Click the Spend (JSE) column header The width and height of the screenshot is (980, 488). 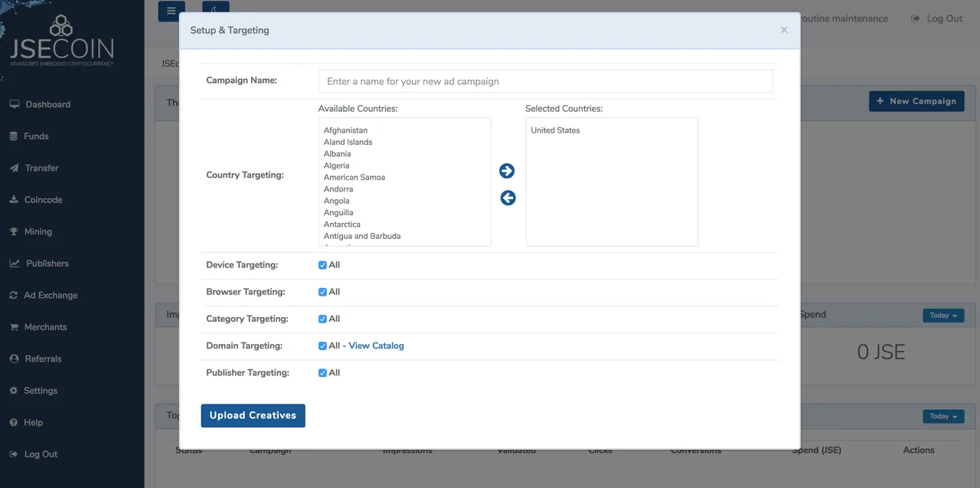pos(816,450)
